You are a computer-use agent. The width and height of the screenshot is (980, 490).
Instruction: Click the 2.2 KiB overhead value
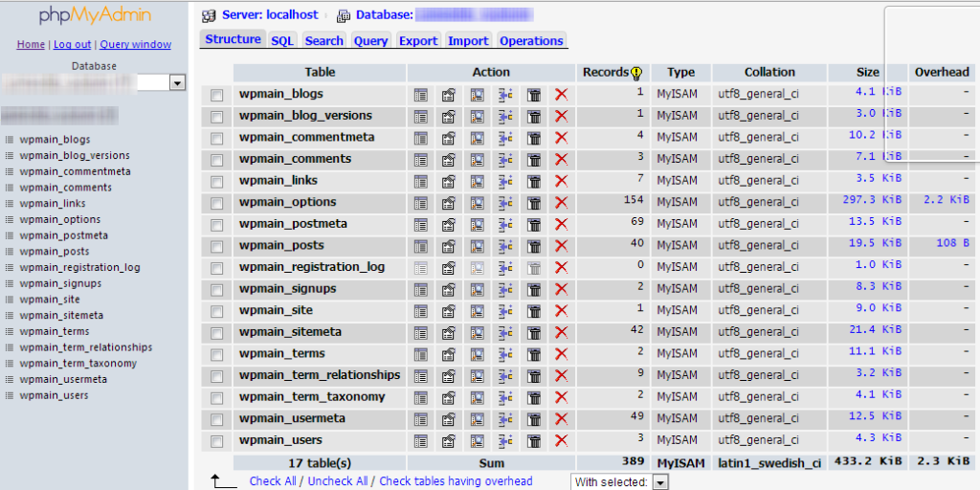(947, 199)
